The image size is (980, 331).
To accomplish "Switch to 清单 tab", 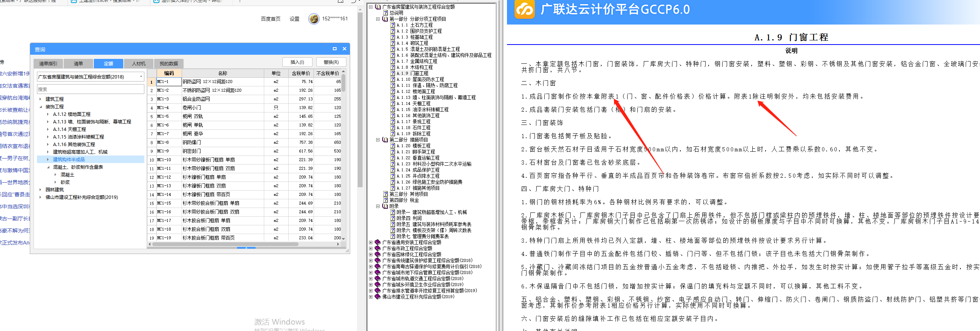I will pyautogui.click(x=78, y=64).
